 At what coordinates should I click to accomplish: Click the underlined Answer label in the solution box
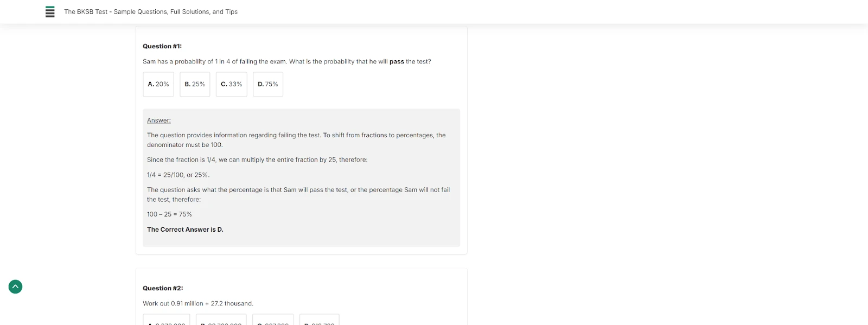pyautogui.click(x=158, y=119)
